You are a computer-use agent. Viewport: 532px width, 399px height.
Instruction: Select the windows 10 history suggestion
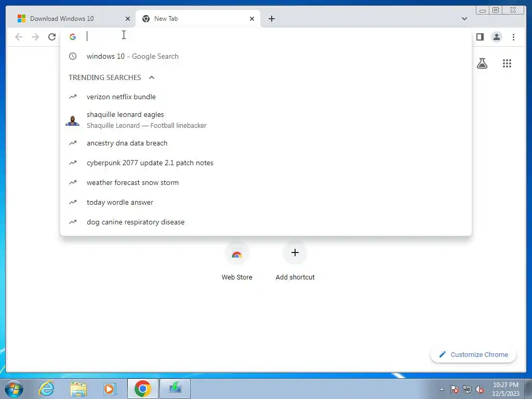point(266,56)
